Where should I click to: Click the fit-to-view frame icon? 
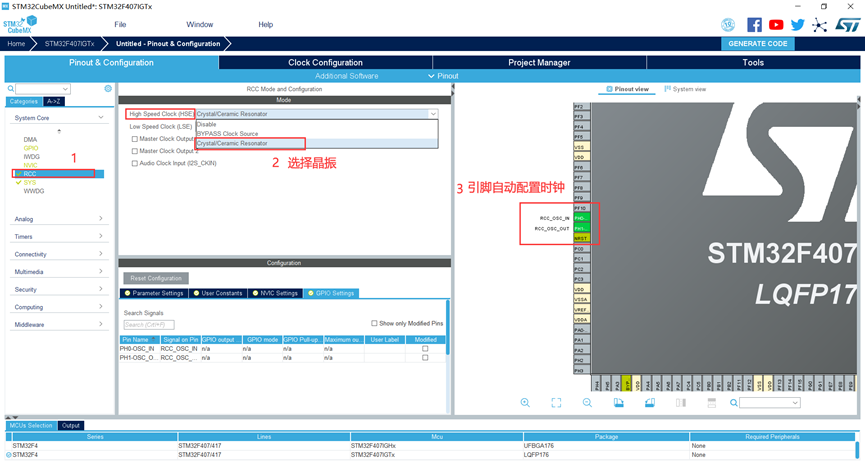556,402
